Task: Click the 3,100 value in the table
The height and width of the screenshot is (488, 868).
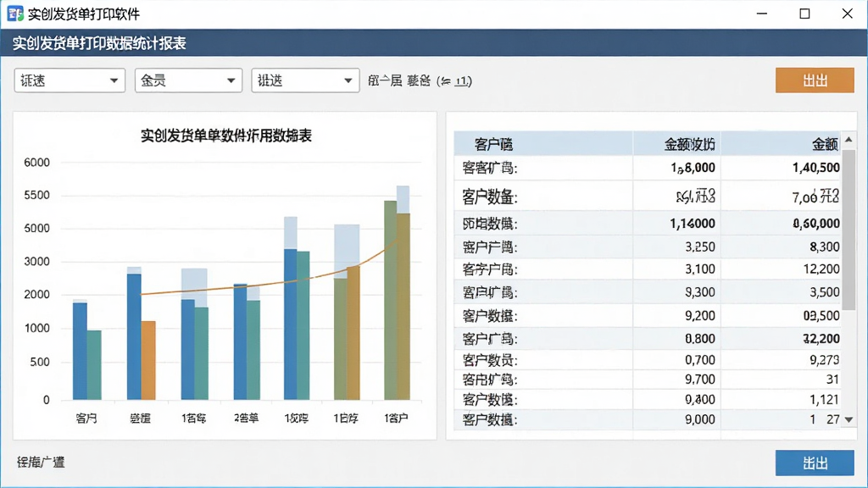Action: (699, 269)
